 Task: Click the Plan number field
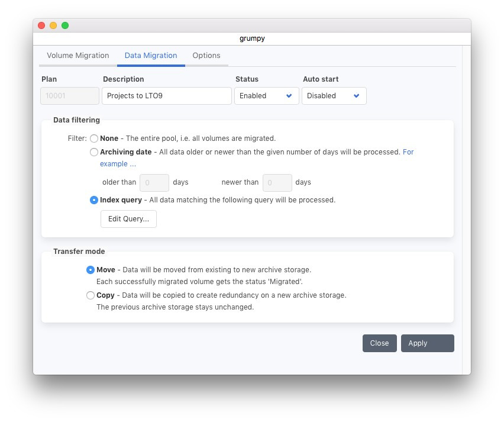pos(70,96)
